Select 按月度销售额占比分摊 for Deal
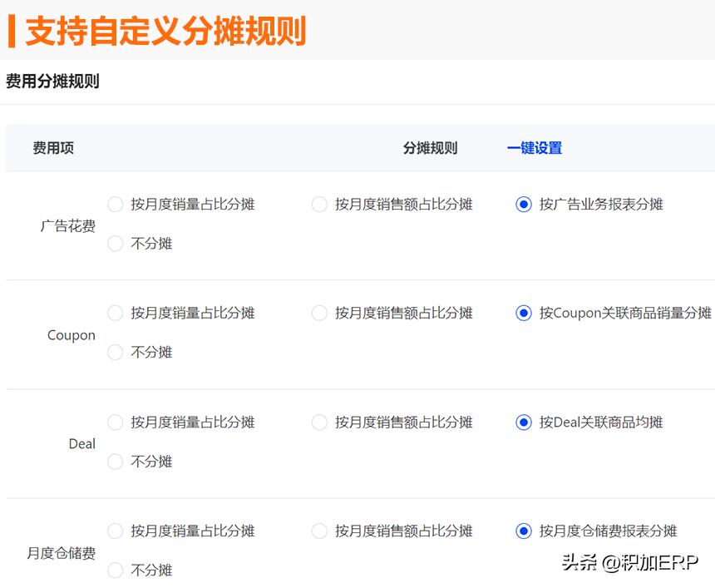The height and width of the screenshot is (588, 715). pyautogui.click(x=319, y=422)
